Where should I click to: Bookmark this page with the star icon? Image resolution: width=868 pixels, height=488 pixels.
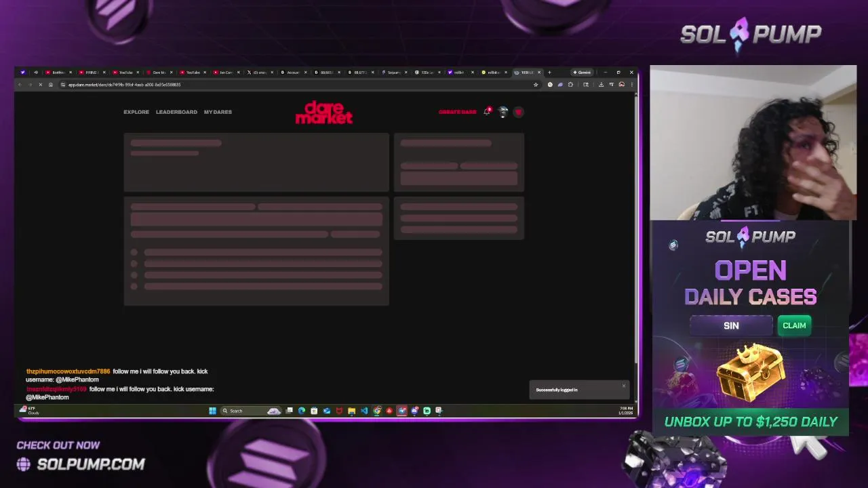[536, 85]
